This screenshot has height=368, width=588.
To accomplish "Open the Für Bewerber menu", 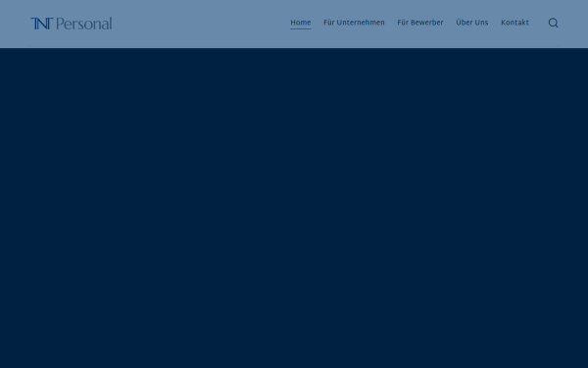I will (420, 23).
